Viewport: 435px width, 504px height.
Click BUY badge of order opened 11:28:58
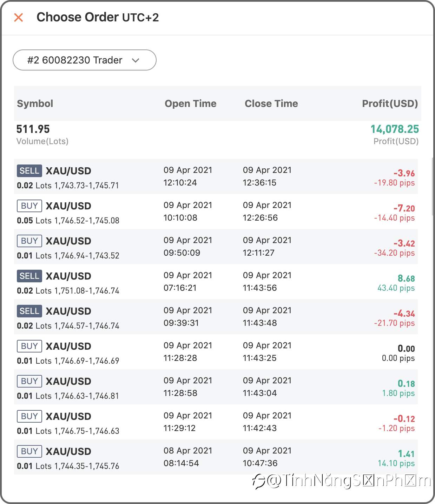[x=29, y=381]
